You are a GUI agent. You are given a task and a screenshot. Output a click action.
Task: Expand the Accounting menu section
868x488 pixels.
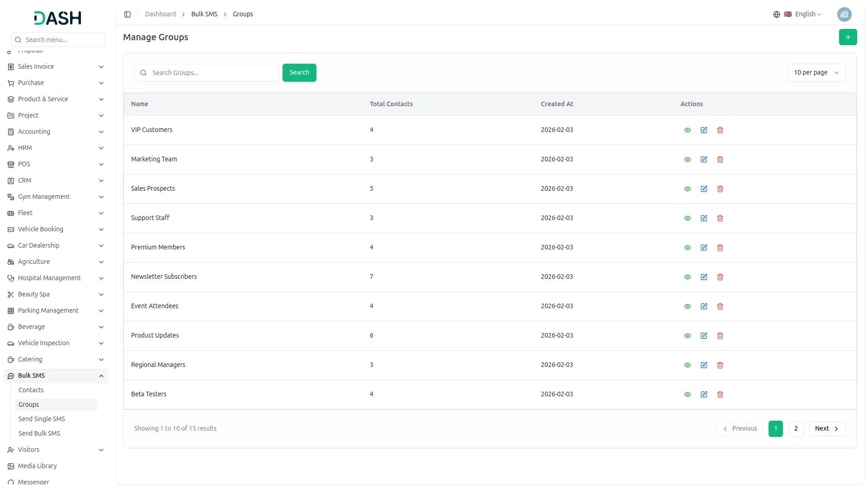56,131
